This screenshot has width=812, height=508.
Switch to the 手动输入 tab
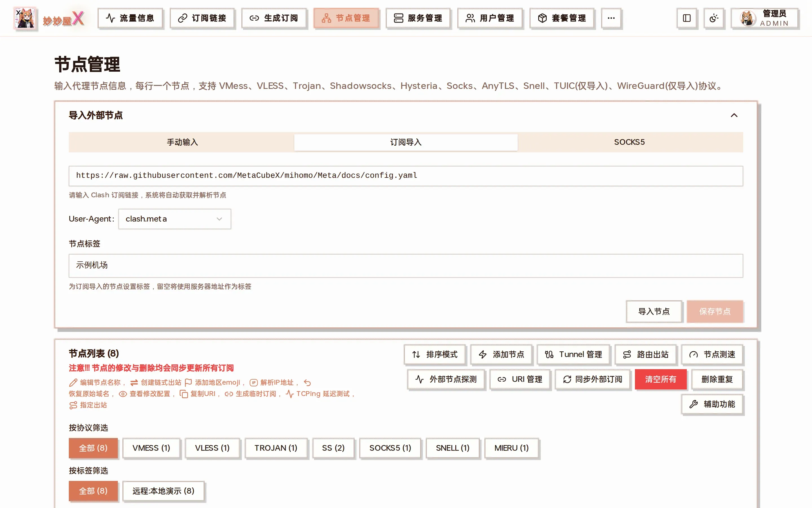[x=182, y=142]
